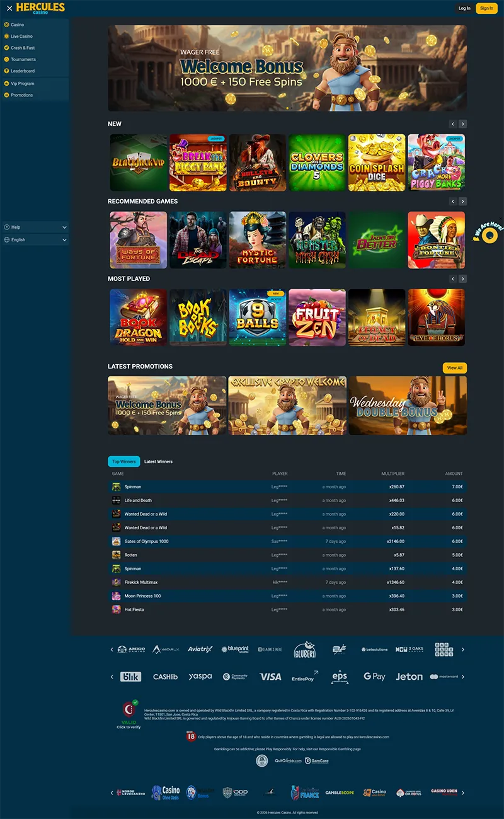
Task: Click the Gamblescope partner logo
Action: click(340, 793)
